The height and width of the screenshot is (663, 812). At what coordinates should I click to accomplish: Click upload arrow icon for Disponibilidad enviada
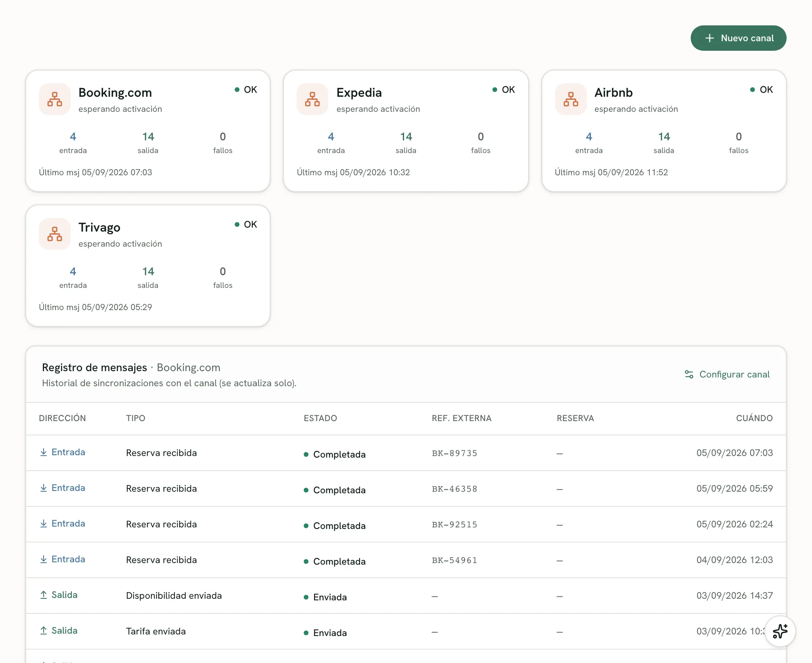coord(44,595)
